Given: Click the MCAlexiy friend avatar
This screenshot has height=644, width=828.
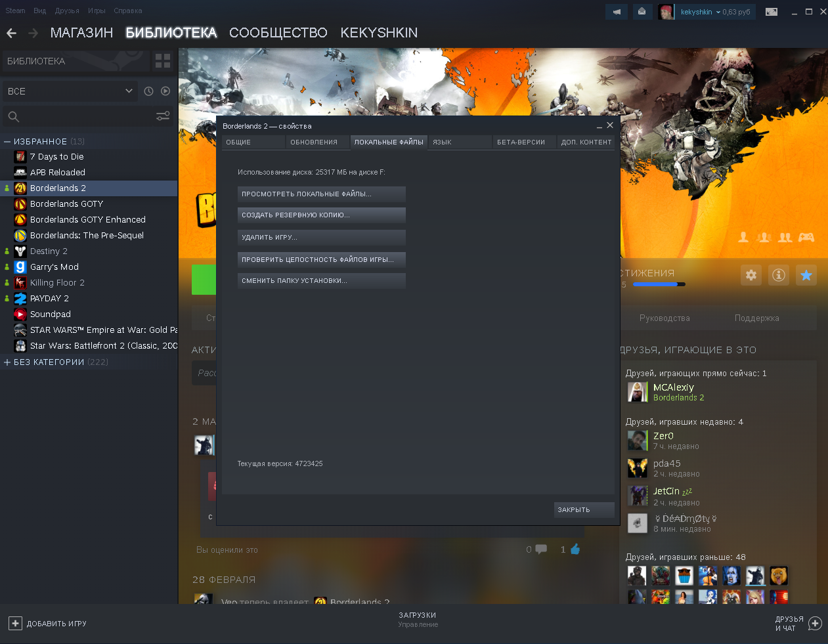Looking at the screenshot, I should pyautogui.click(x=638, y=392).
